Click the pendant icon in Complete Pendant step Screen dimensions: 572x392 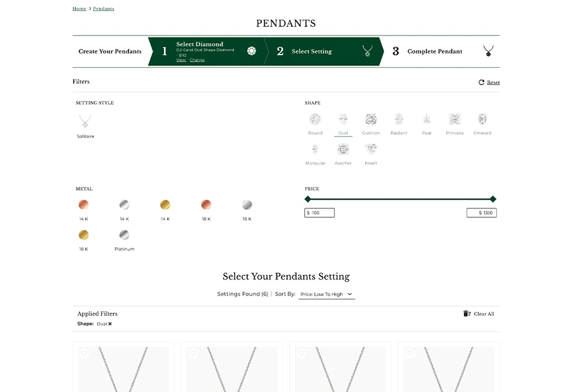click(x=488, y=51)
